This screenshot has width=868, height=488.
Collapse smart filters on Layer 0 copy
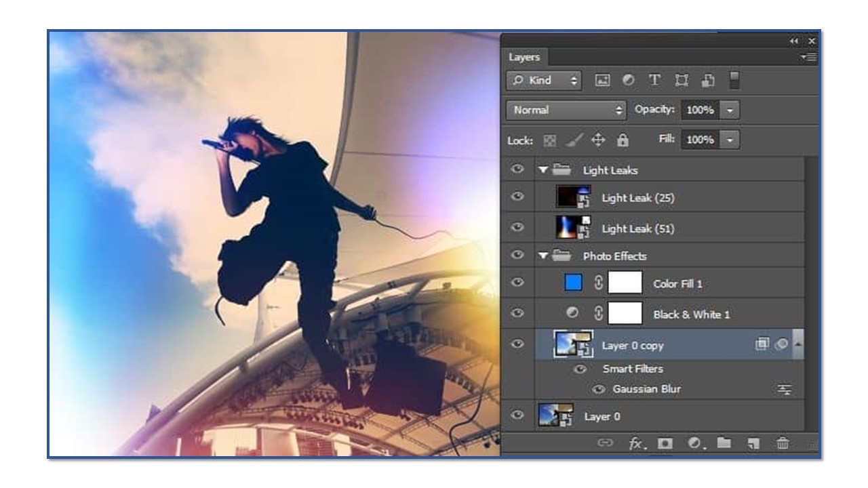(x=797, y=345)
